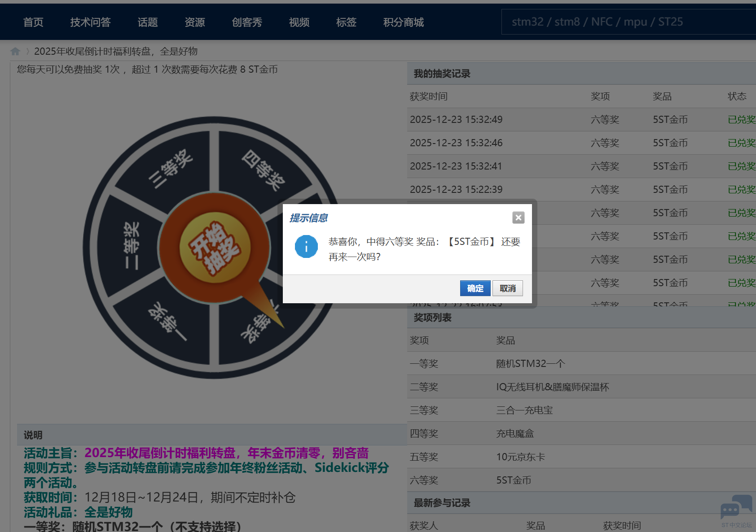
Task: Visit 积分商城 from the top nav
Action: tap(404, 22)
